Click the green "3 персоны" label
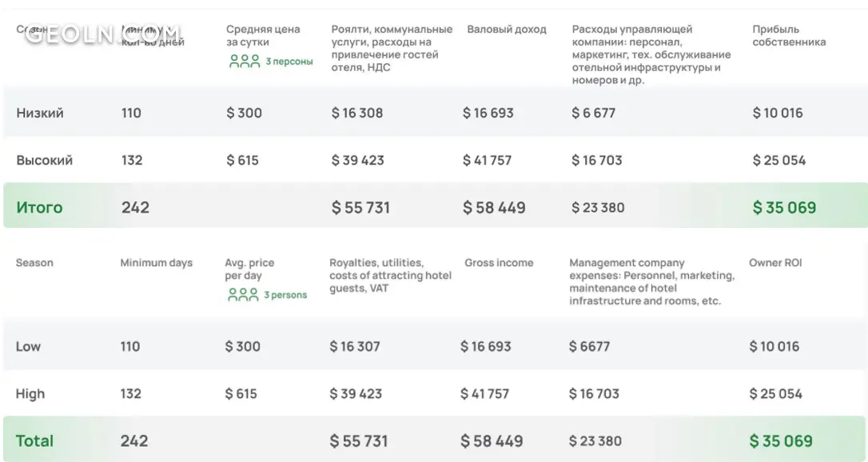This screenshot has width=868, height=462. click(x=289, y=62)
